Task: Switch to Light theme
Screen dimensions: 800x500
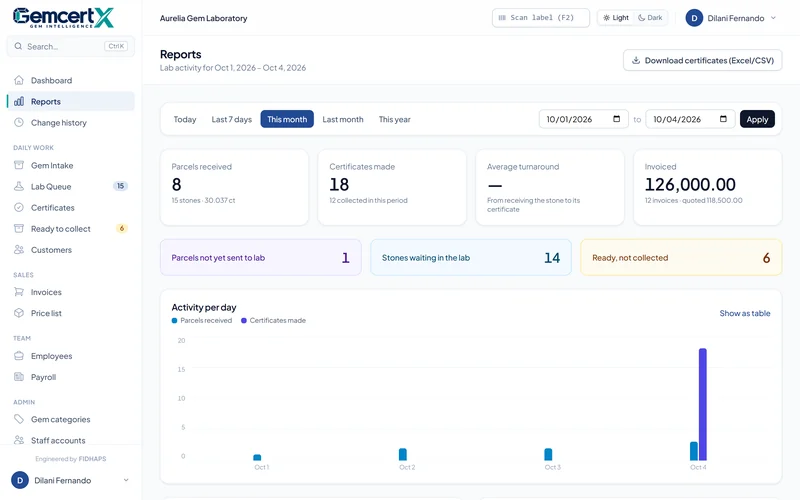Action: pyautogui.click(x=615, y=18)
